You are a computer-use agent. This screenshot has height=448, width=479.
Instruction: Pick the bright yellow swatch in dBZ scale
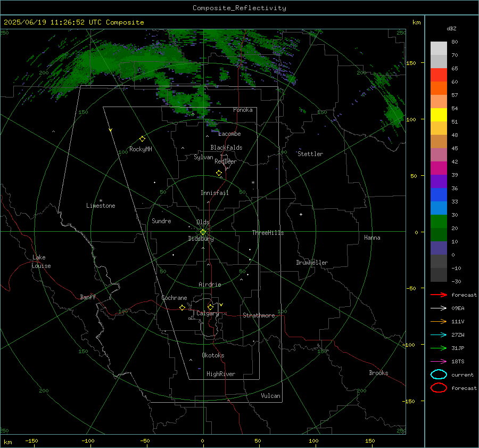pyautogui.click(x=439, y=115)
